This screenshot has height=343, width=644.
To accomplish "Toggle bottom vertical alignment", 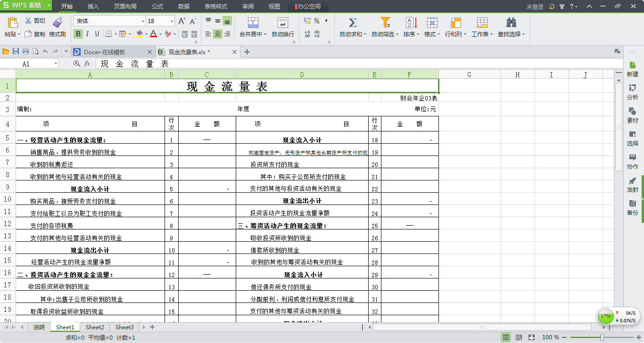I will coord(227,21).
